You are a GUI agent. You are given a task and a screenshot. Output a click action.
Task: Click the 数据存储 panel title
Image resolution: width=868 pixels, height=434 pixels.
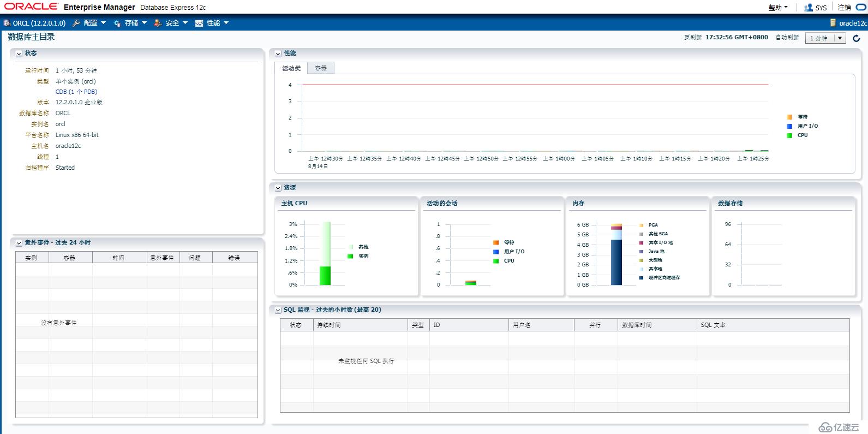[731, 203]
